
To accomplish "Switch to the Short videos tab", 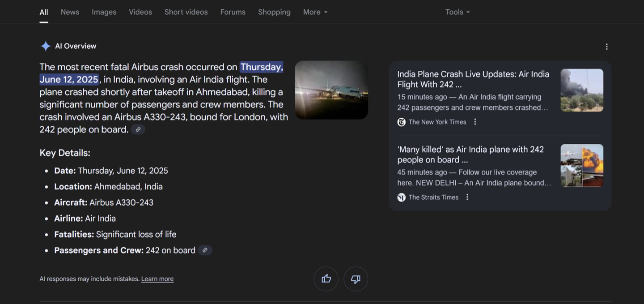I will [x=186, y=12].
